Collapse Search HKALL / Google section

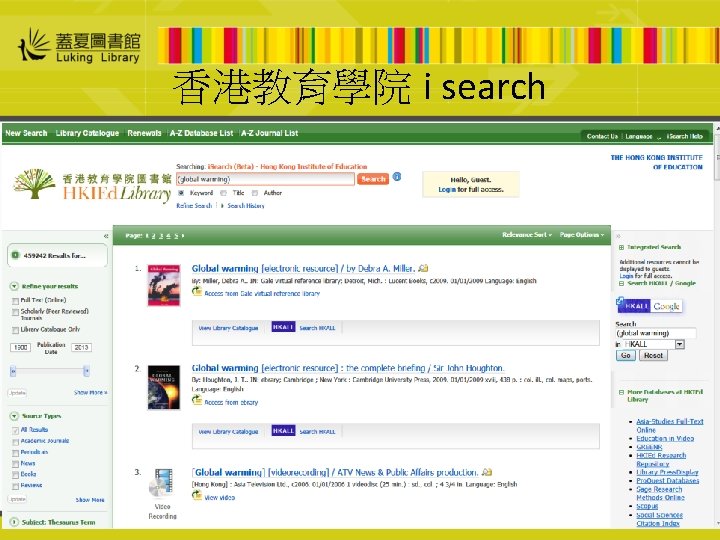(x=621, y=283)
